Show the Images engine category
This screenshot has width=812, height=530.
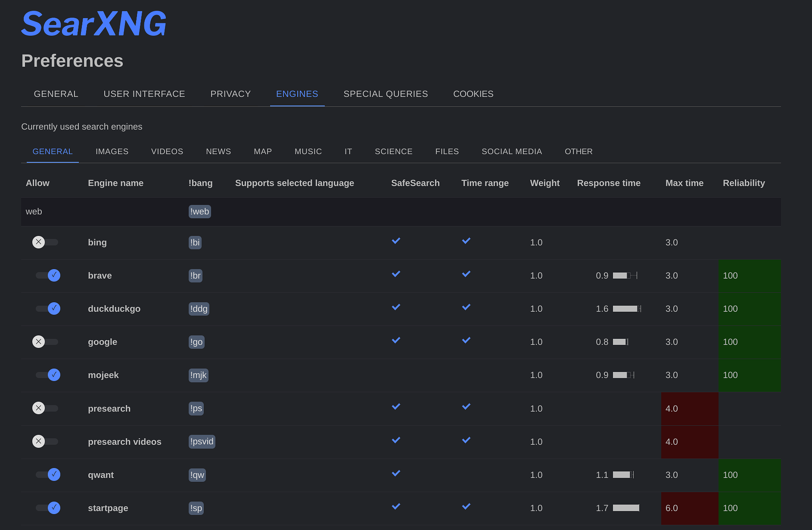click(x=112, y=152)
